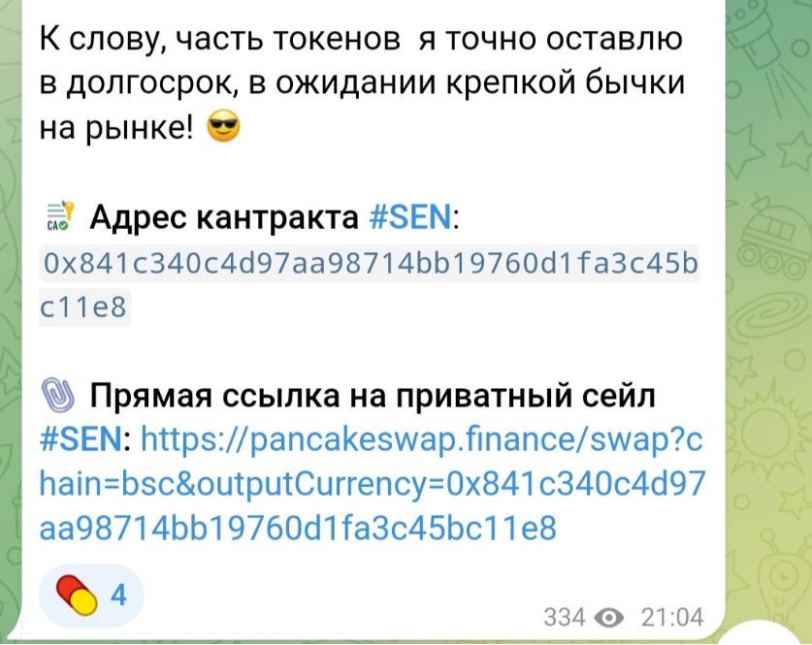The width and height of the screenshot is (812, 645).
Task: Click the hain=bsc&outputCurrency link line
Action: coord(373,485)
